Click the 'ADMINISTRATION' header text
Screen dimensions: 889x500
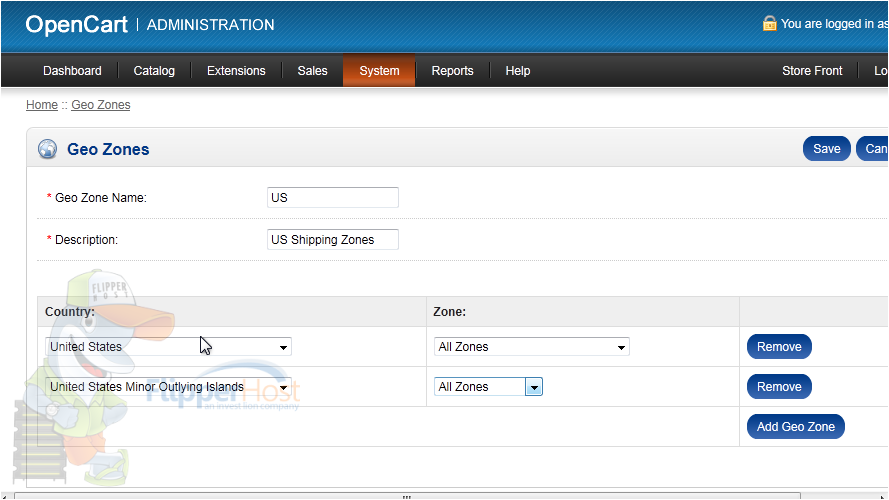[x=210, y=25]
